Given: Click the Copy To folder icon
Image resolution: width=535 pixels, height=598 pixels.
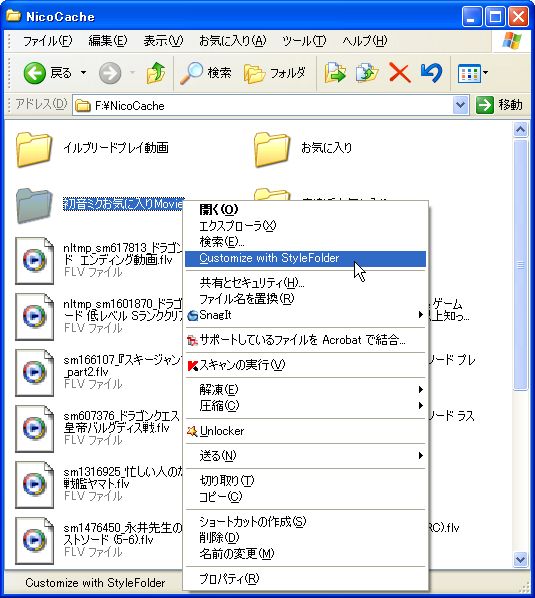Looking at the screenshot, I should click(367, 72).
